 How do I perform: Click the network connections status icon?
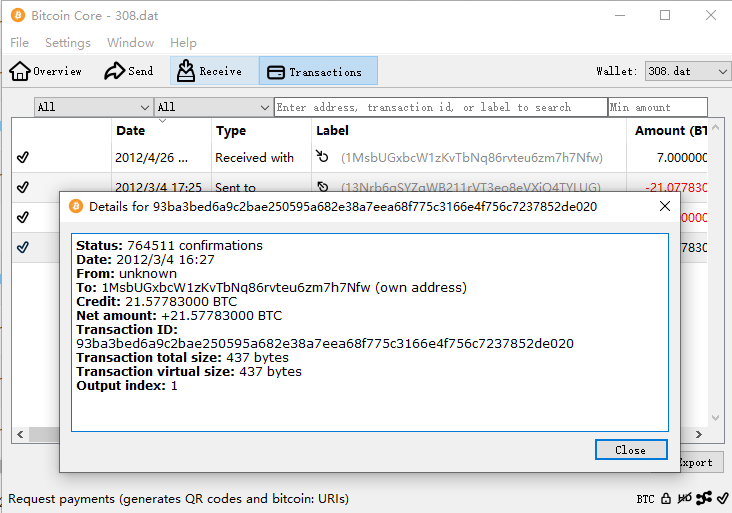(703, 498)
